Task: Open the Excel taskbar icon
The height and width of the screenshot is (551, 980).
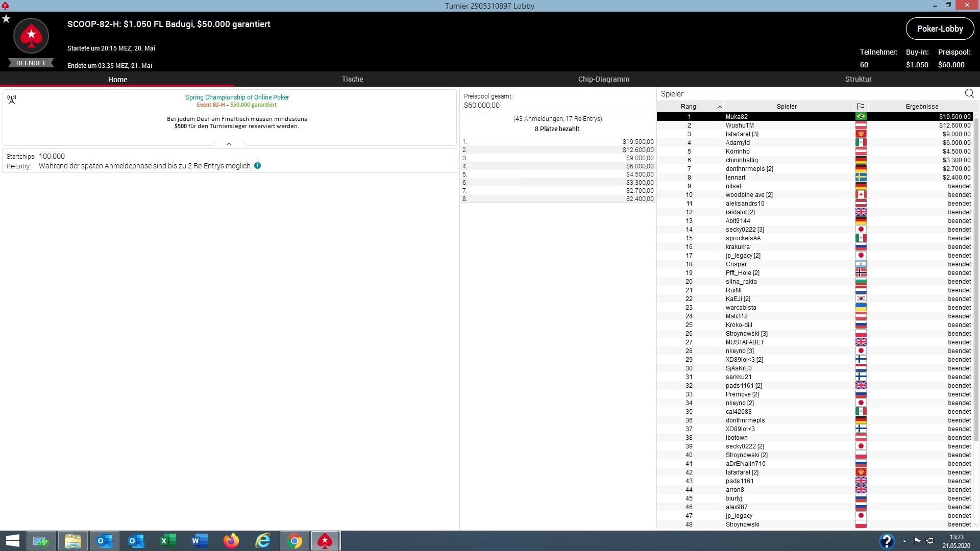Action: pyautogui.click(x=168, y=541)
